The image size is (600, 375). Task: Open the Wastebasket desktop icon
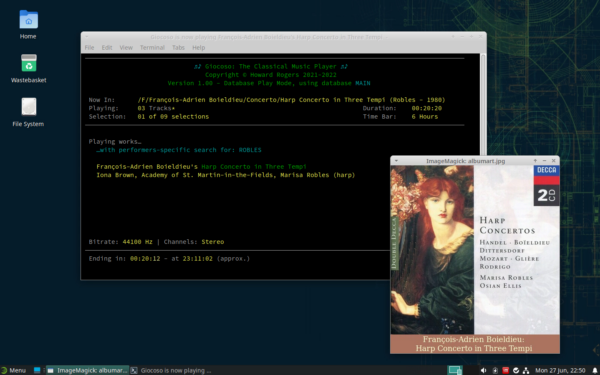28,68
